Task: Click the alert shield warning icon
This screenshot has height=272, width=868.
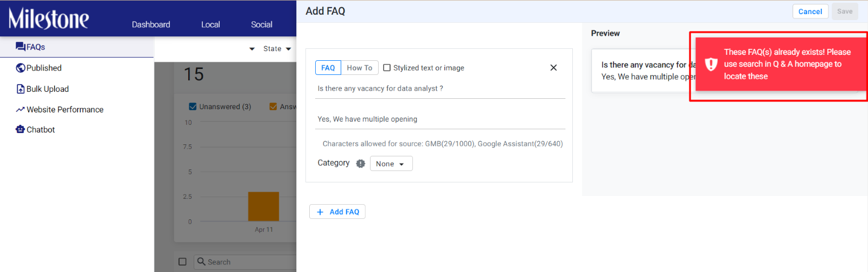Action: (711, 64)
